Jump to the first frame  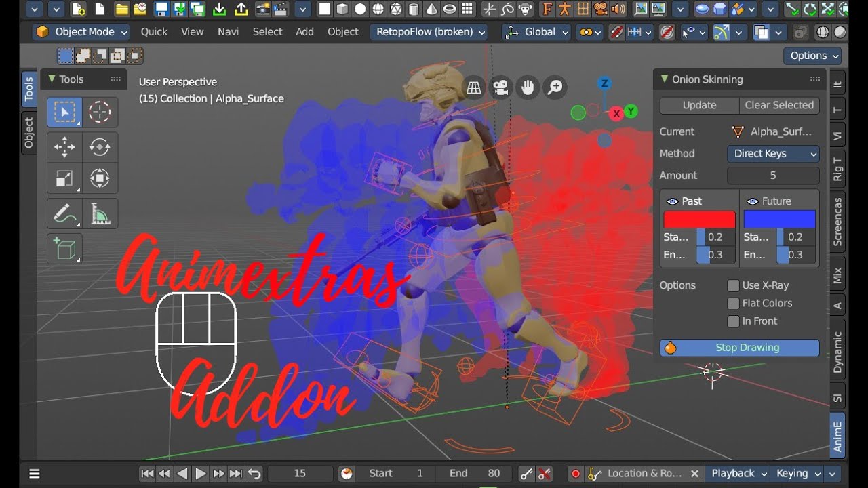click(147, 474)
